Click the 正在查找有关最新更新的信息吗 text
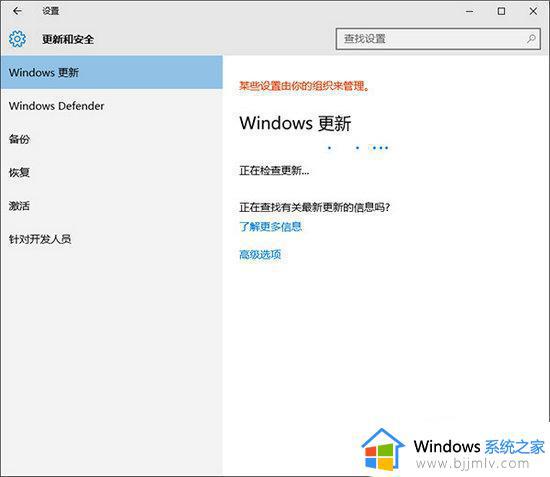 click(315, 207)
